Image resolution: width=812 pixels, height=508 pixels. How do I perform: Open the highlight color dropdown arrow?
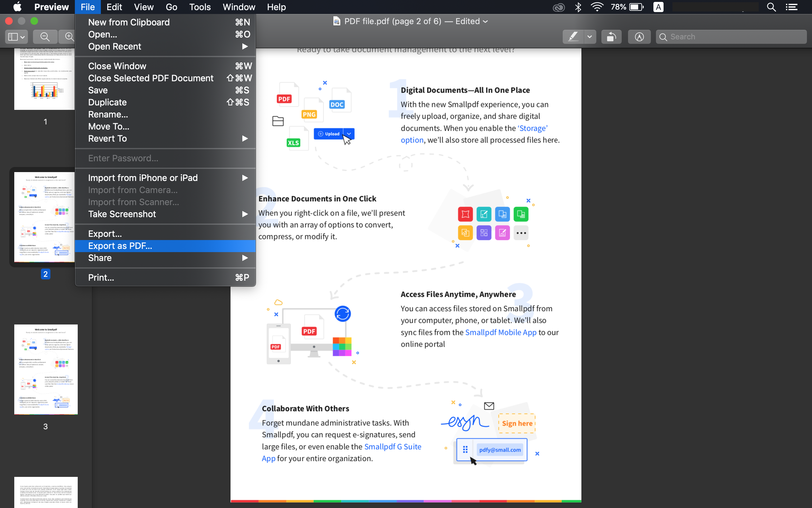pyautogui.click(x=590, y=37)
